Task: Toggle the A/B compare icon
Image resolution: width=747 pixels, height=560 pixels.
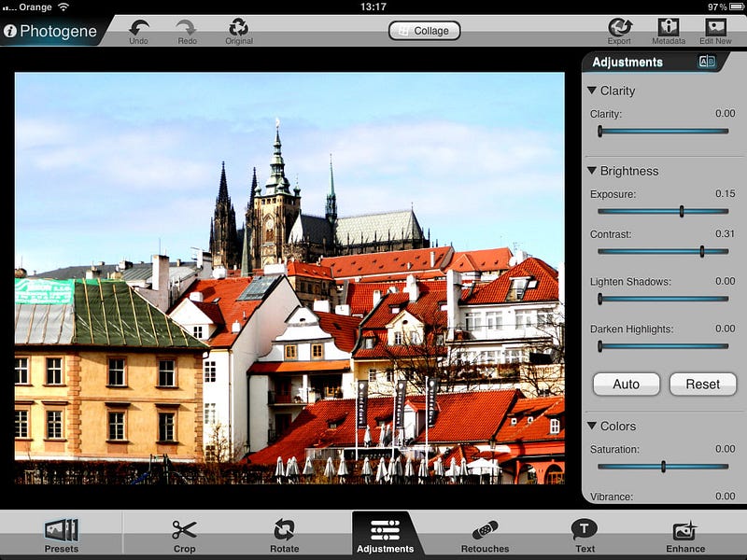Action: click(707, 62)
